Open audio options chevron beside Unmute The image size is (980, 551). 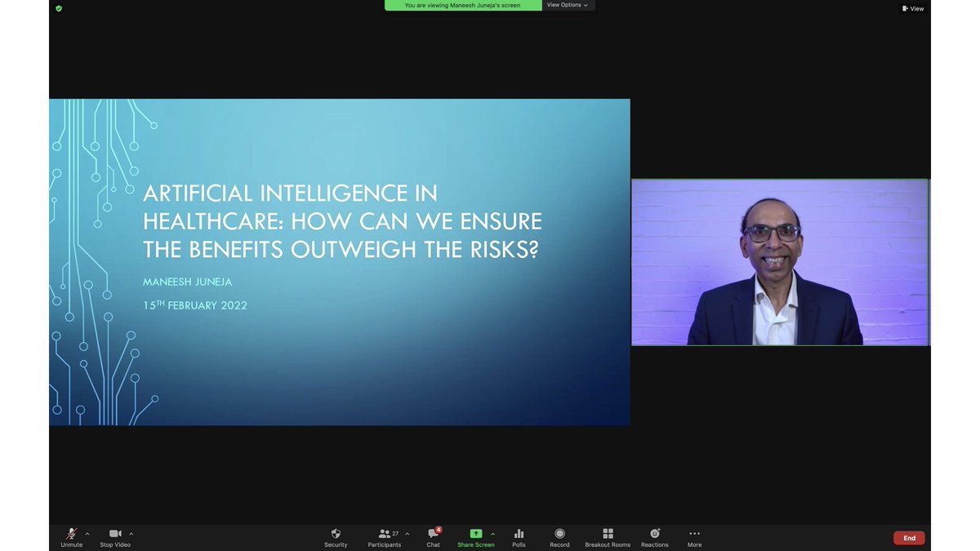[87, 534]
